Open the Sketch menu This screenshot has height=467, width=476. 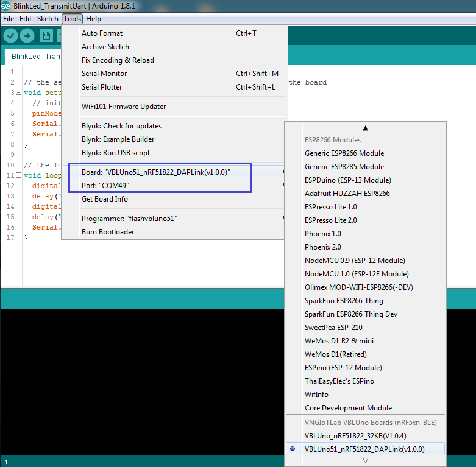point(48,19)
